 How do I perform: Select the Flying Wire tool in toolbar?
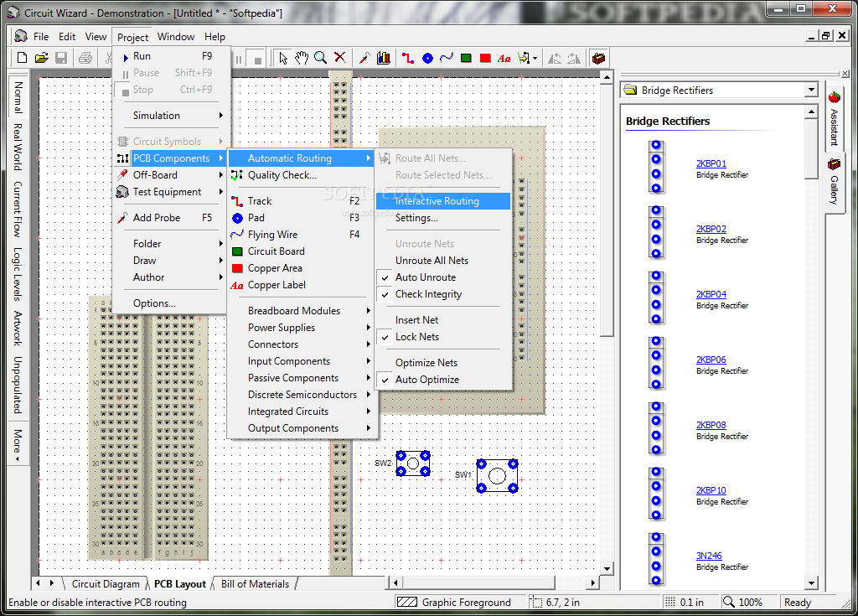pyautogui.click(x=447, y=58)
